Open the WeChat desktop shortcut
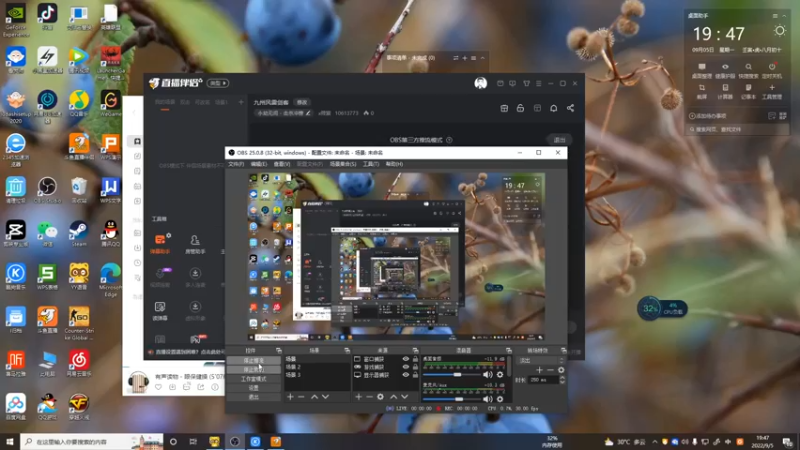 [x=47, y=234]
